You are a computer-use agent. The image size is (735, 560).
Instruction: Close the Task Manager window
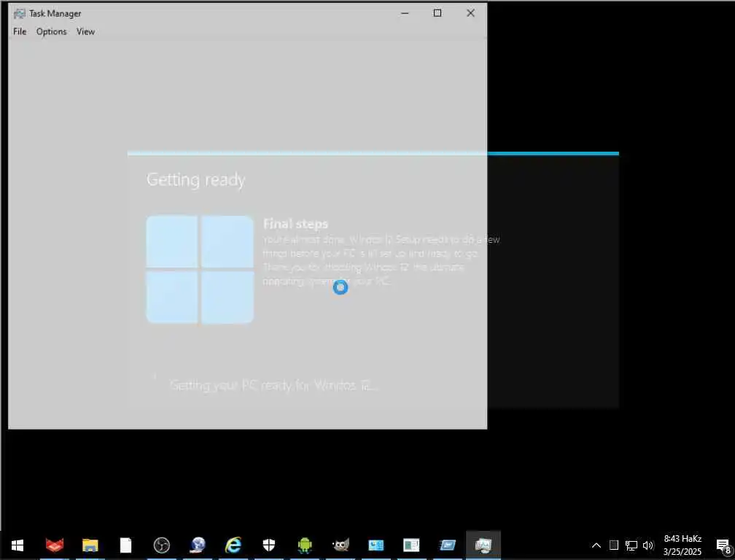[x=470, y=13]
